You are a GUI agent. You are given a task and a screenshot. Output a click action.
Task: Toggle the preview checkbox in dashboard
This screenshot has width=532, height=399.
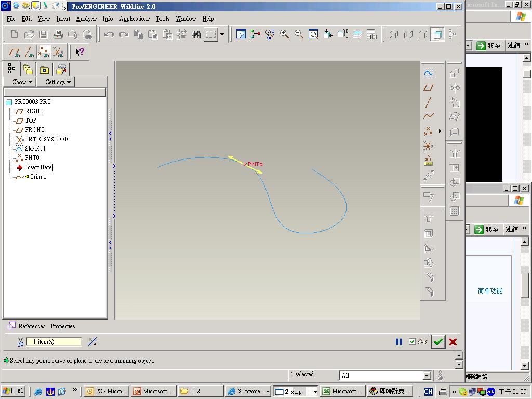pyautogui.click(x=412, y=342)
